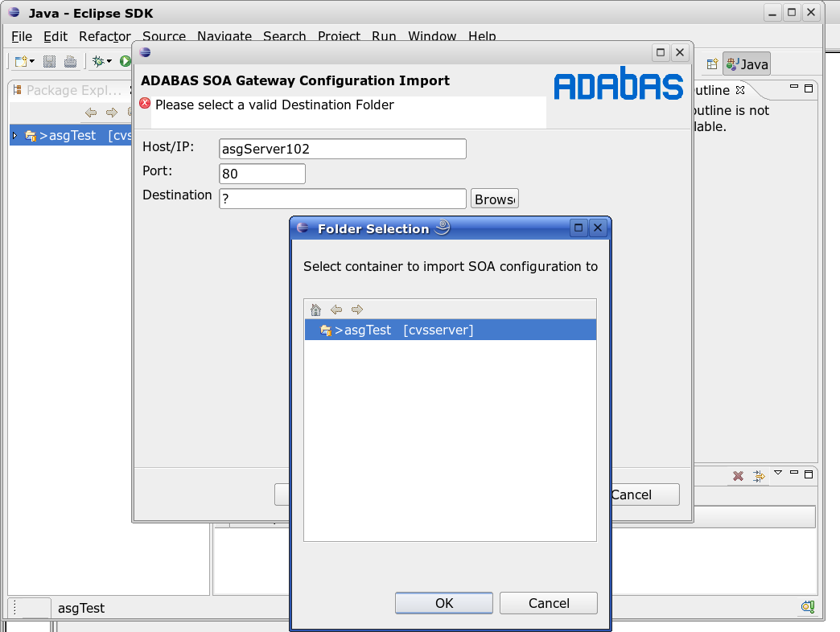Screen dimensions: 840x632
Task: Click the New wizard icon in Eclipse toolbar
Action: tap(21, 62)
